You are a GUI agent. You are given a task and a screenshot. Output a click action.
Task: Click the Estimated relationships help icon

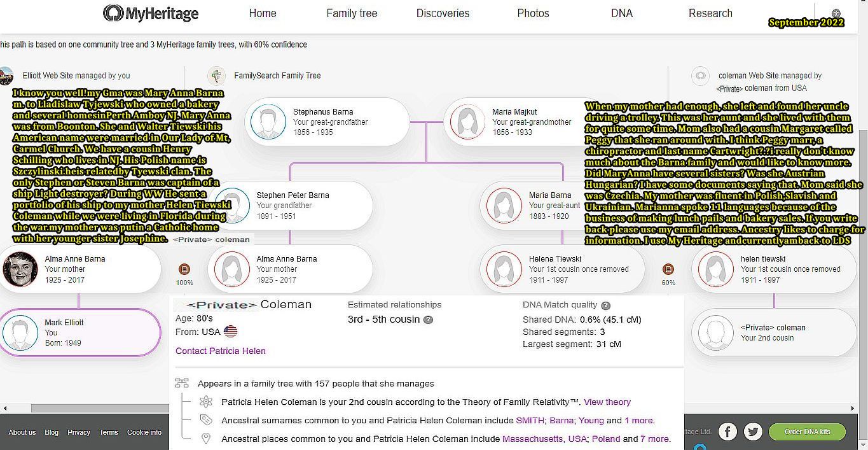(x=429, y=320)
